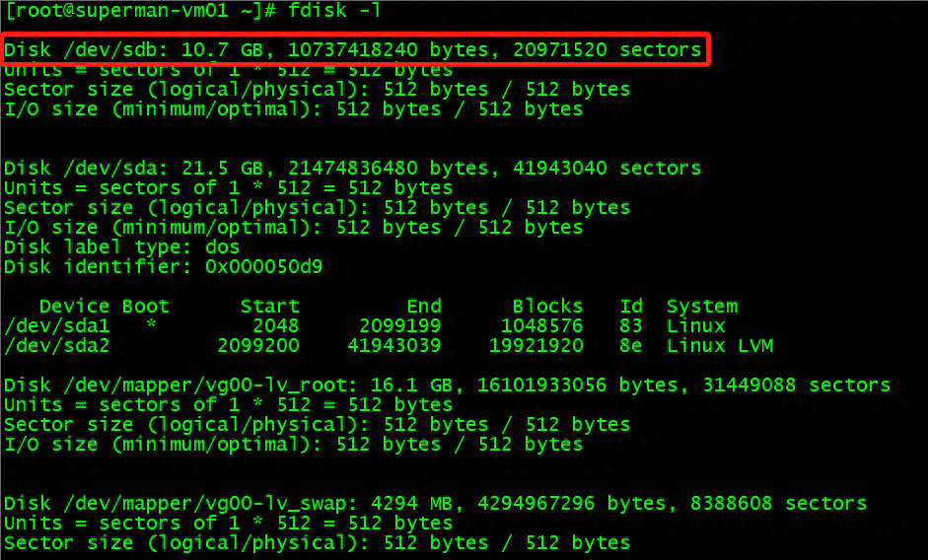Click the root@superman-vm01 shell prompt
Image resolution: width=928 pixels, height=560 pixels.
[x=140, y=10]
